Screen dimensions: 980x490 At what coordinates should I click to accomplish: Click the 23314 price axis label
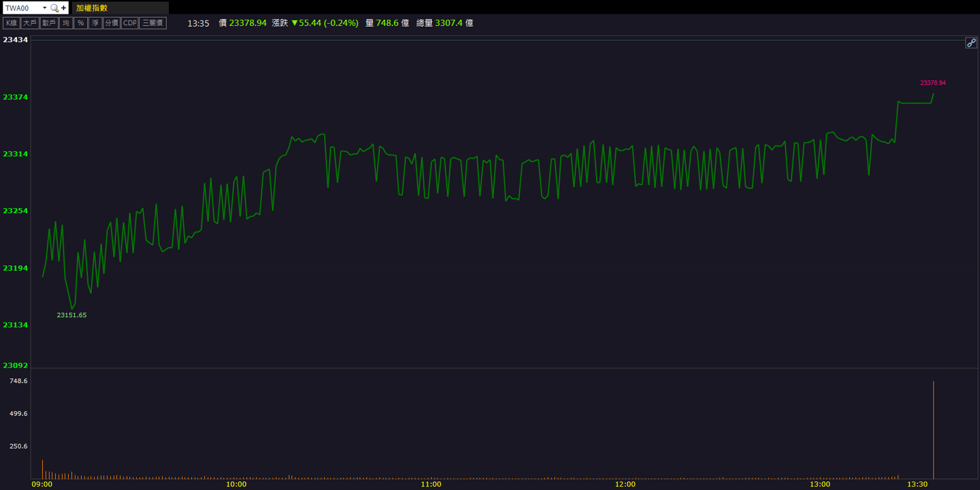pos(15,154)
